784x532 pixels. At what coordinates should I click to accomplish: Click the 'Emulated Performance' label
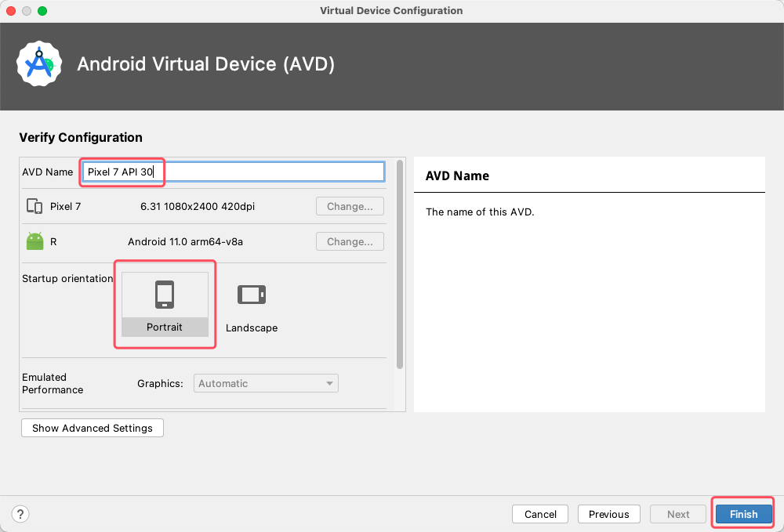(53, 384)
